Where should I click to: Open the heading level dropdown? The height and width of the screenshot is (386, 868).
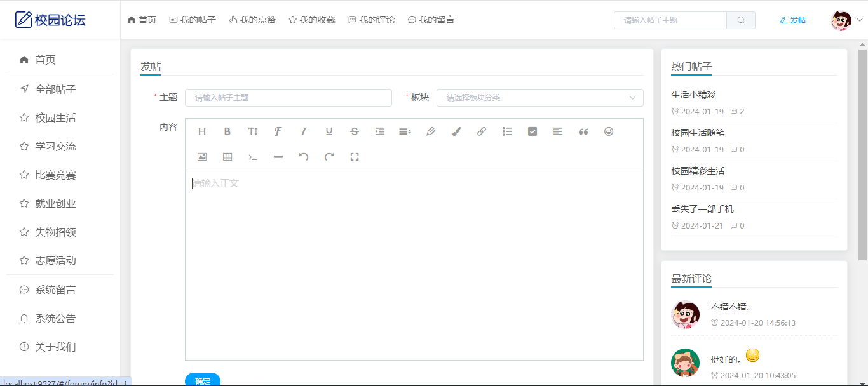202,131
